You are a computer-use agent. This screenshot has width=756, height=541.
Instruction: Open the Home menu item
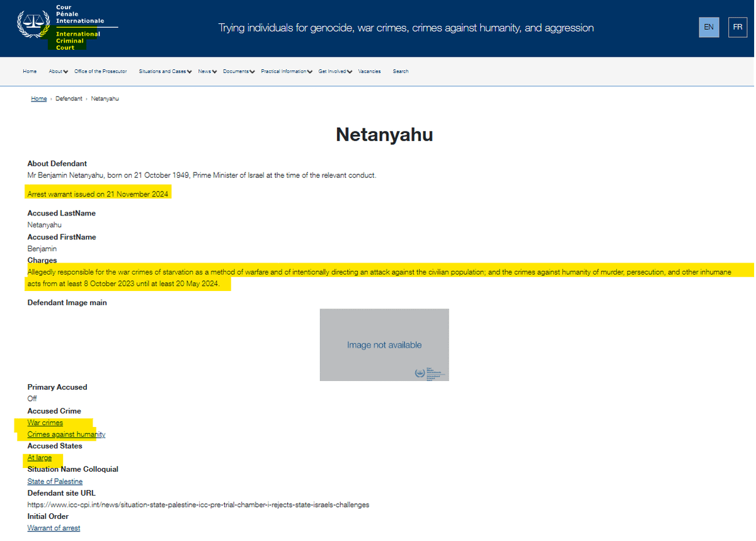pos(30,72)
